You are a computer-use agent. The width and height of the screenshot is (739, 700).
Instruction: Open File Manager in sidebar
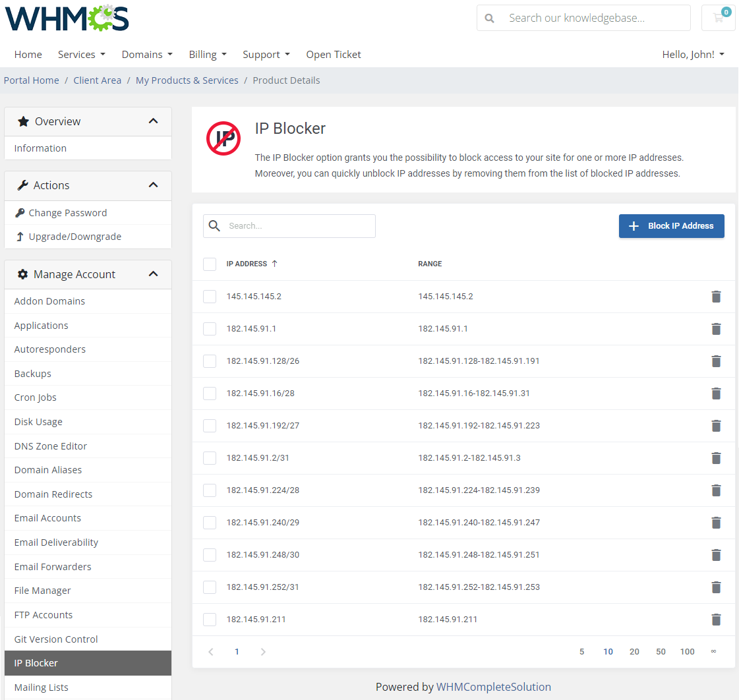pyautogui.click(x=88, y=591)
